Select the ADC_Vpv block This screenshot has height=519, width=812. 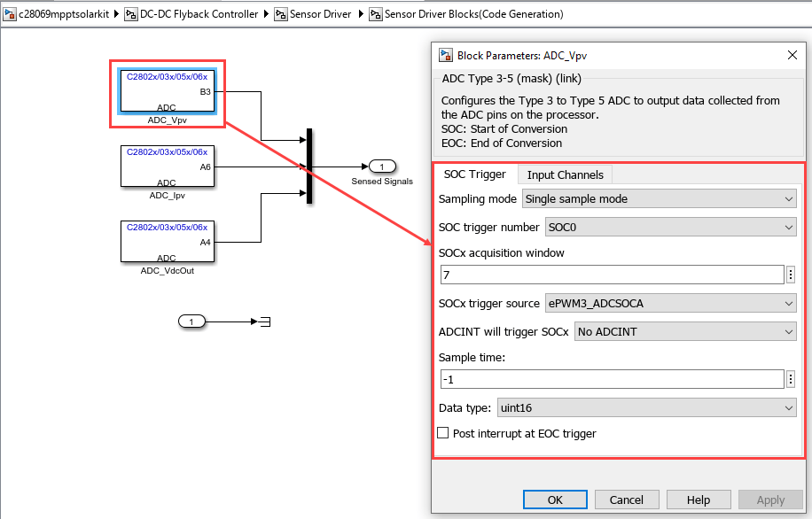168,91
